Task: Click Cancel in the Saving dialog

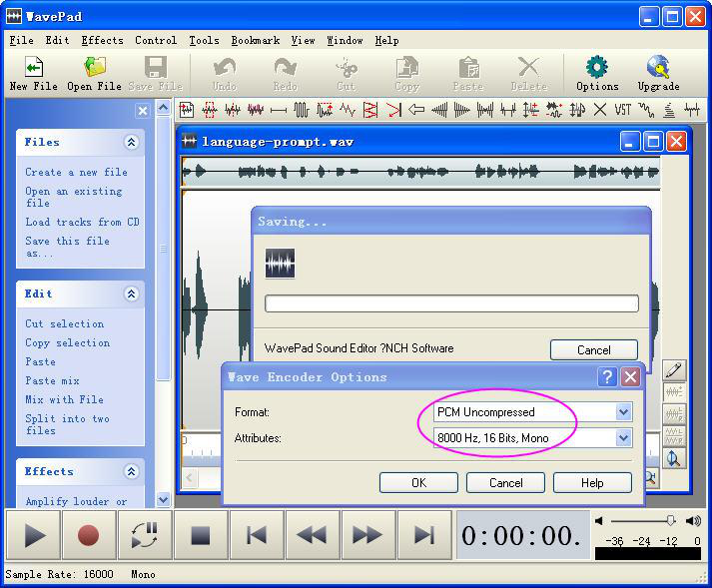Action: pos(594,350)
